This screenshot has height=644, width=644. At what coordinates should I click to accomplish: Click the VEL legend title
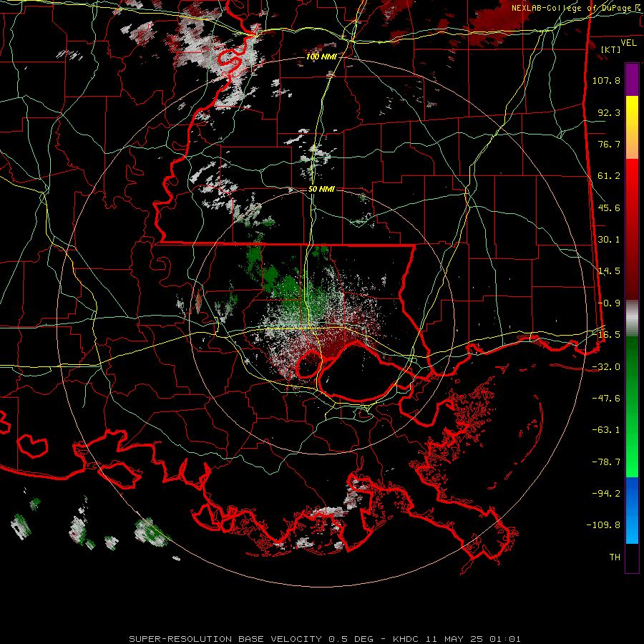628,42
